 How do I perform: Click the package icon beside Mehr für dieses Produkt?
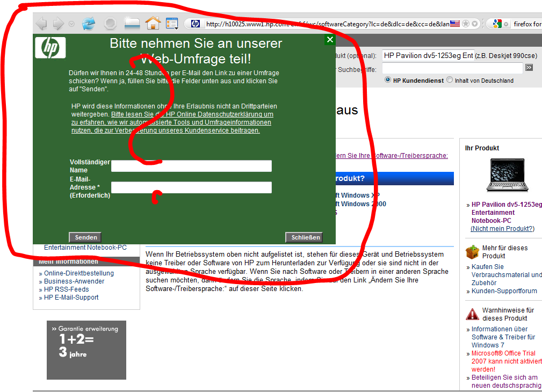472,252
